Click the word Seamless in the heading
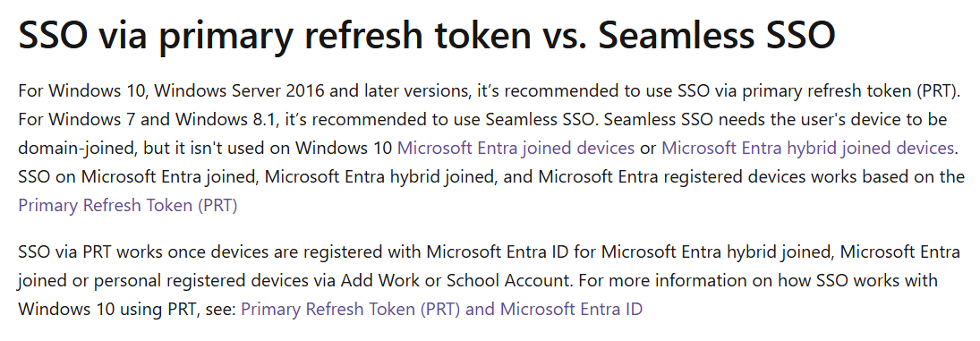980x341 pixels. tap(670, 35)
